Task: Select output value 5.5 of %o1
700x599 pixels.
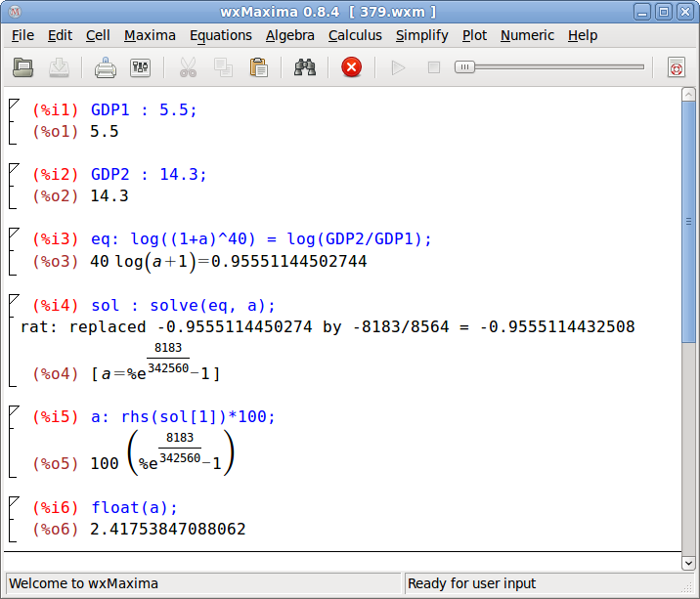Action: (104, 131)
